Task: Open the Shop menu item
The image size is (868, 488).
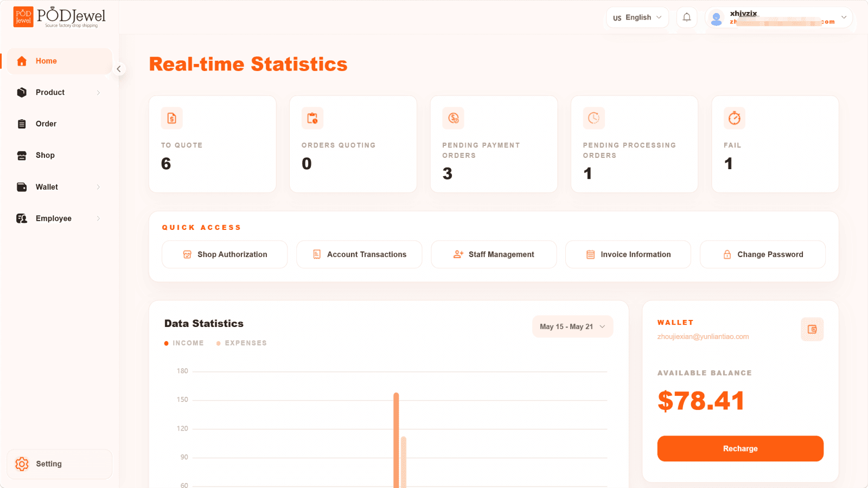Action: tap(59, 155)
